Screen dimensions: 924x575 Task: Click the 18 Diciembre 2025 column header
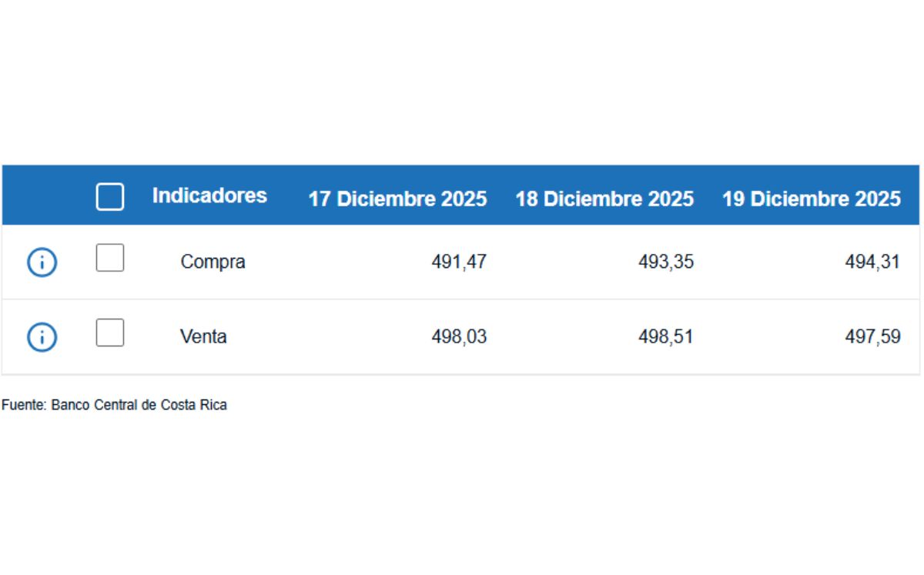tap(605, 199)
